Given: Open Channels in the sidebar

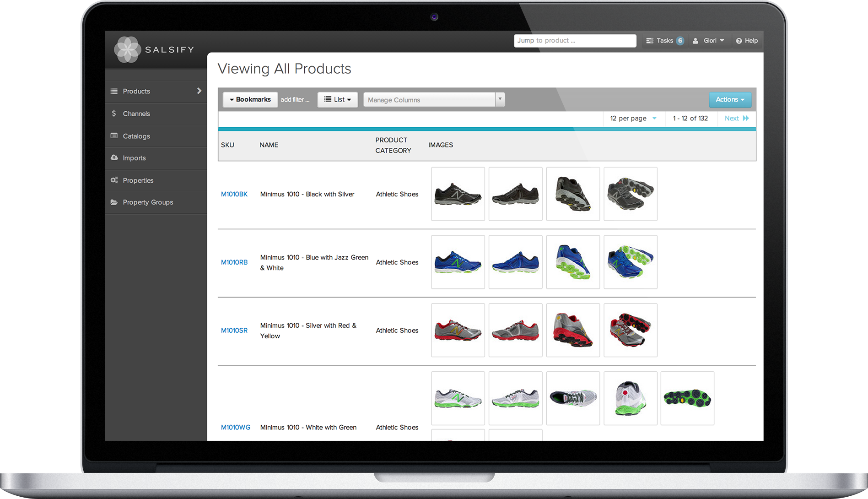Looking at the screenshot, I should pos(156,114).
